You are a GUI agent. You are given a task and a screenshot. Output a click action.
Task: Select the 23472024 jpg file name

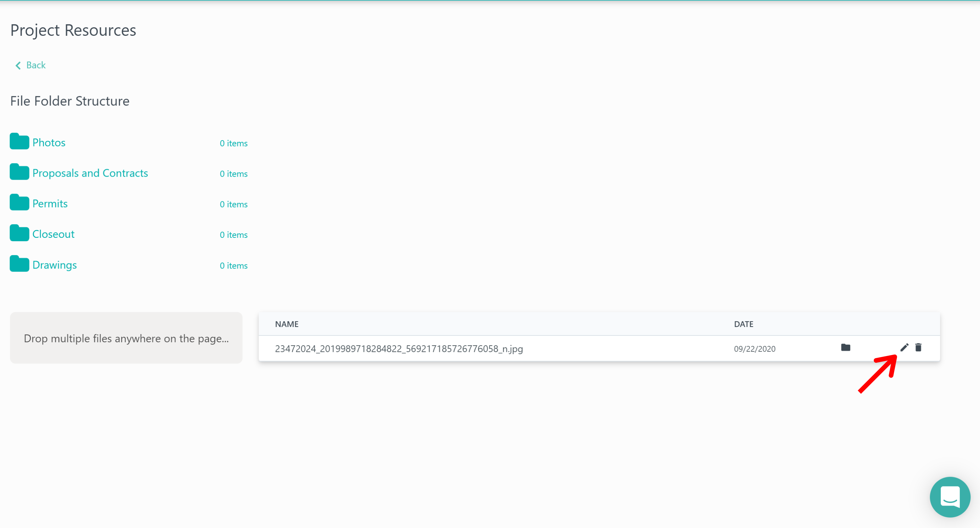[399, 349]
